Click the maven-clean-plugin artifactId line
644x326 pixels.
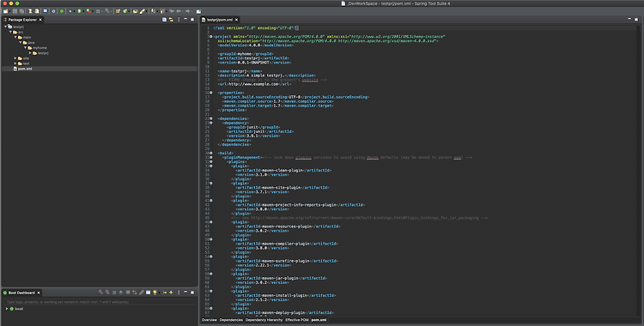click(283, 171)
